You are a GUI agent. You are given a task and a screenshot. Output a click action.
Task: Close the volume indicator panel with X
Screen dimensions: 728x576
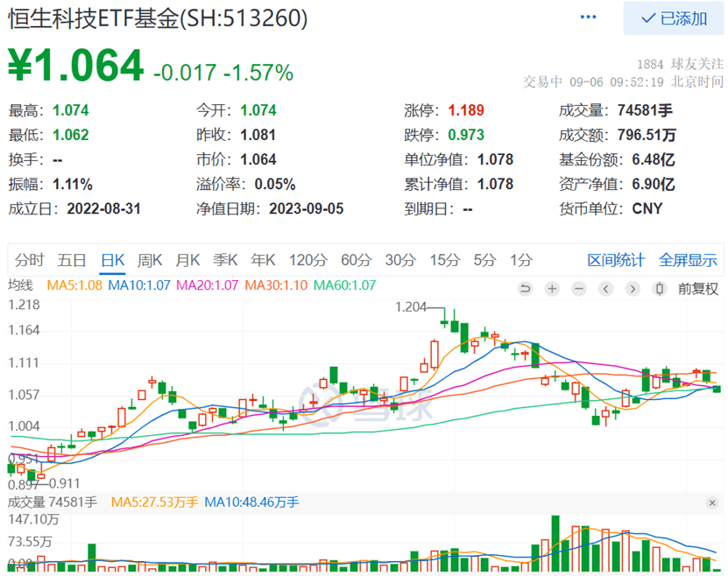point(714,502)
